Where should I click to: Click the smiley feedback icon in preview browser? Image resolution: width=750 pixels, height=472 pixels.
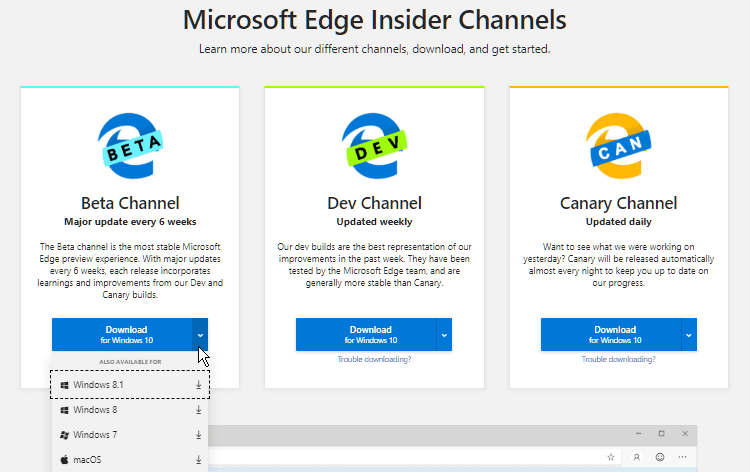pyautogui.click(x=660, y=457)
